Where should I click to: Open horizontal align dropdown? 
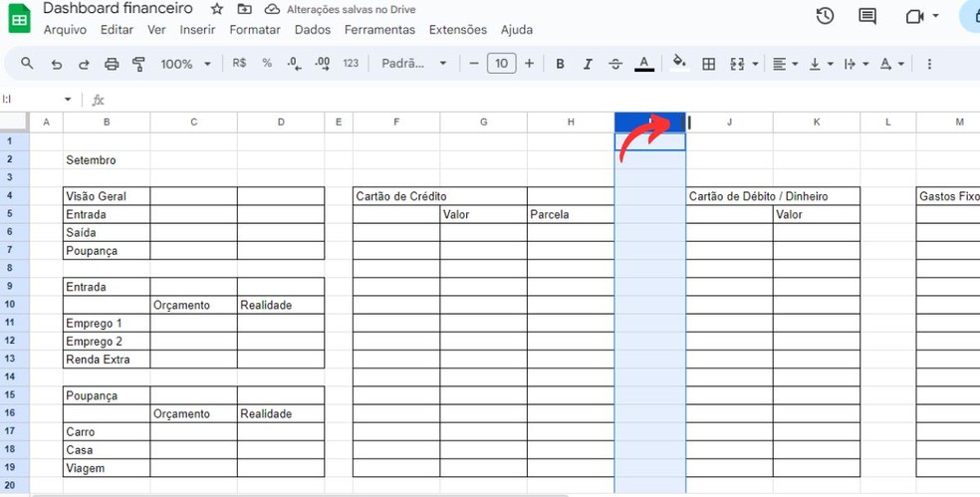[785, 64]
